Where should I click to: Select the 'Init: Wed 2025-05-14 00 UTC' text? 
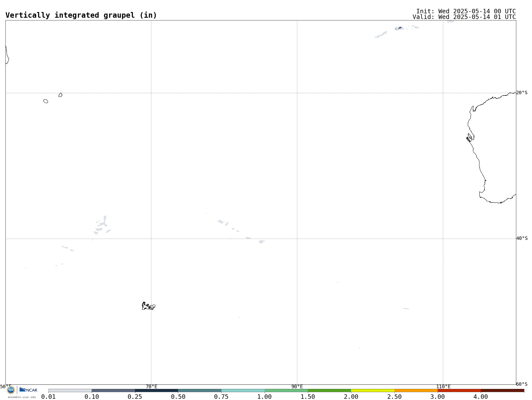(x=466, y=11)
